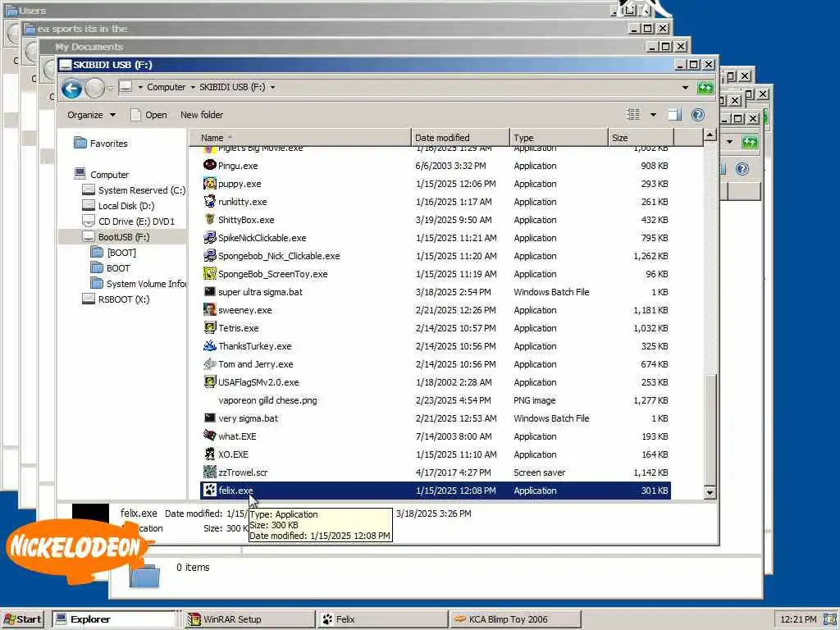
Task: Click the zzTrowel.scr icon
Action: tap(209, 472)
